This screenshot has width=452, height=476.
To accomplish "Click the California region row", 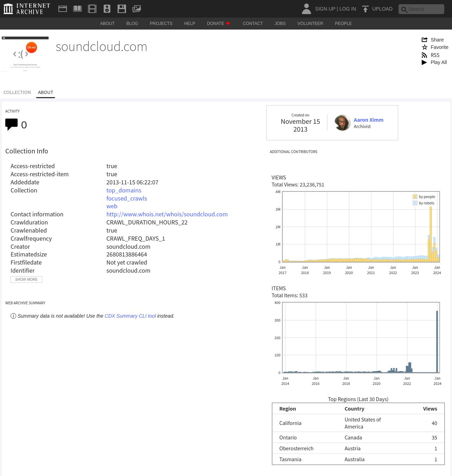I will coord(358,423).
